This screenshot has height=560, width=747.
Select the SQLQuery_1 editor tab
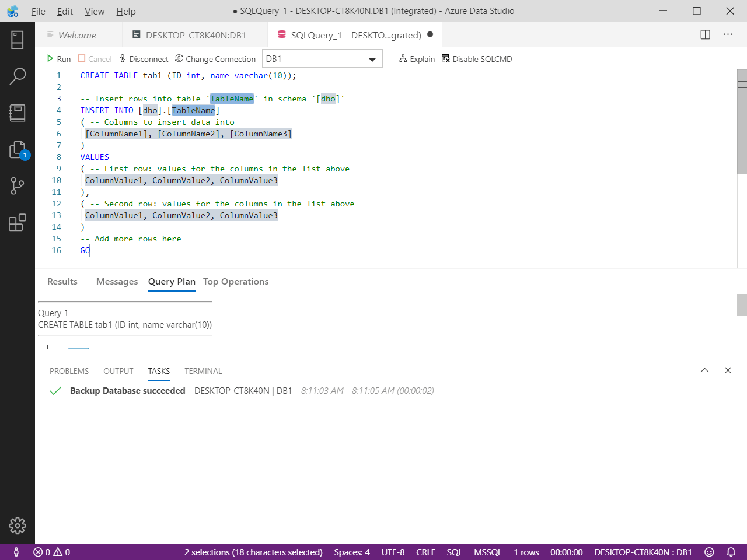point(355,35)
